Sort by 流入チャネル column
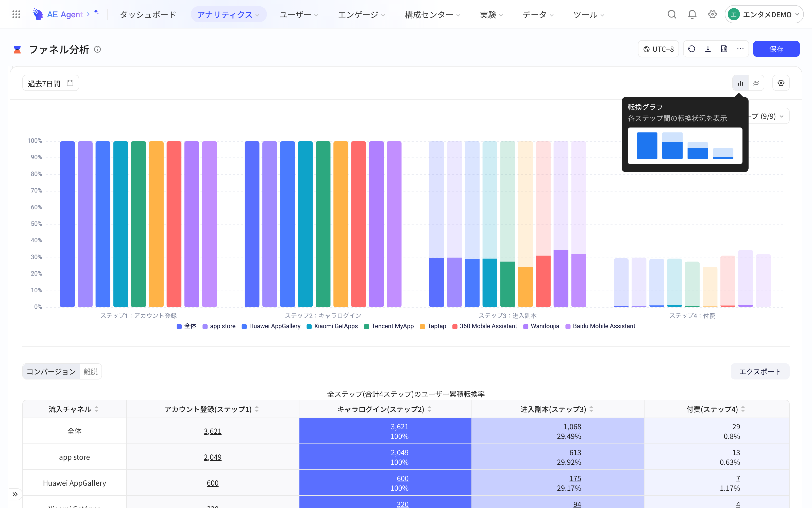The image size is (812, 508). 96,409
